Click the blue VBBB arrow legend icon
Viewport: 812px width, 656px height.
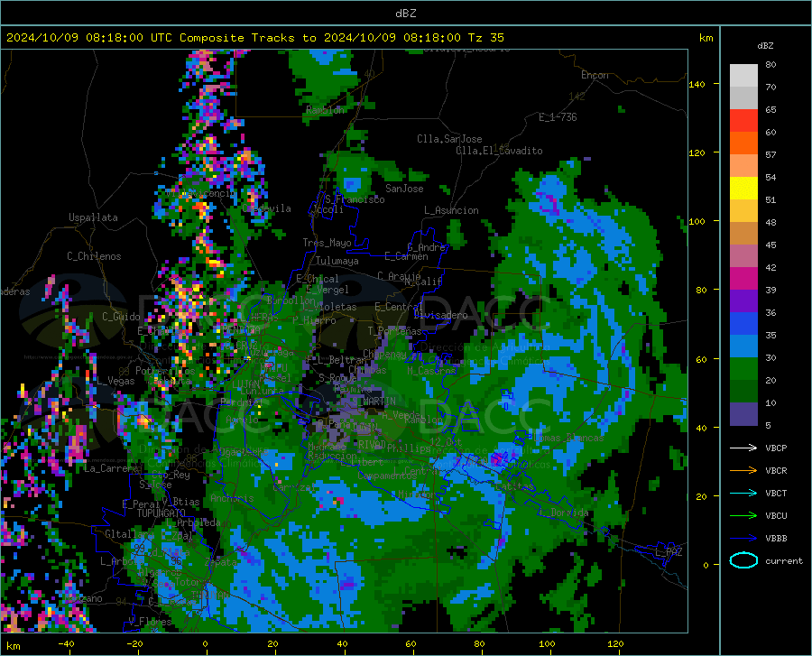coord(743,539)
